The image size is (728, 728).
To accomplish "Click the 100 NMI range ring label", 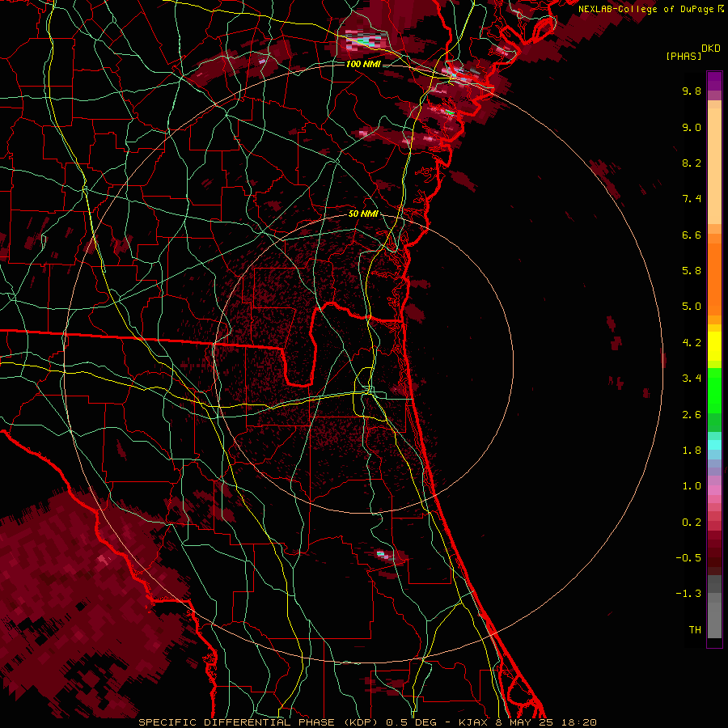I will pyautogui.click(x=363, y=64).
